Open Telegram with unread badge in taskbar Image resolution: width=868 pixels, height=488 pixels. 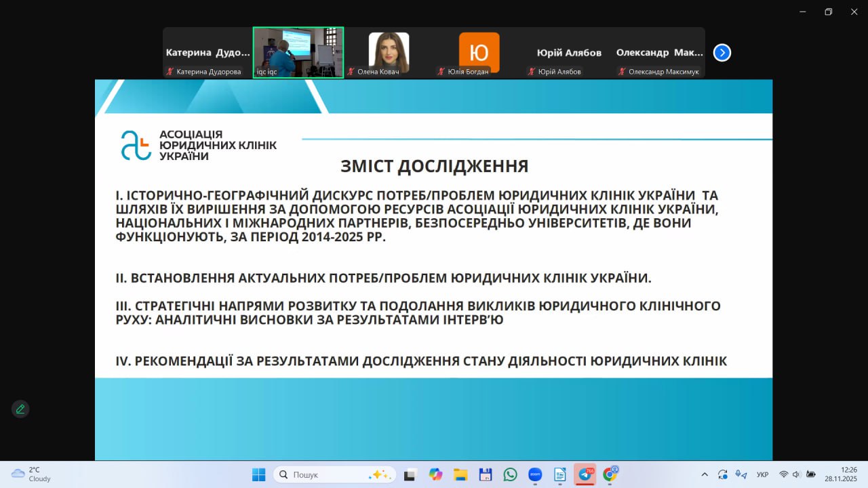tap(585, 474)
